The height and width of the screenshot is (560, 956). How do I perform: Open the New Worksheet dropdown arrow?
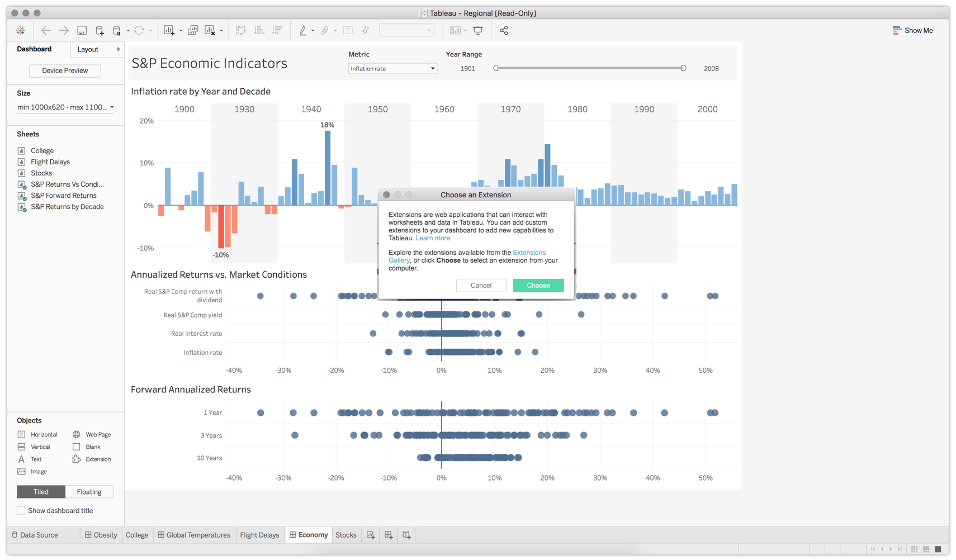[x=181, y=31]
